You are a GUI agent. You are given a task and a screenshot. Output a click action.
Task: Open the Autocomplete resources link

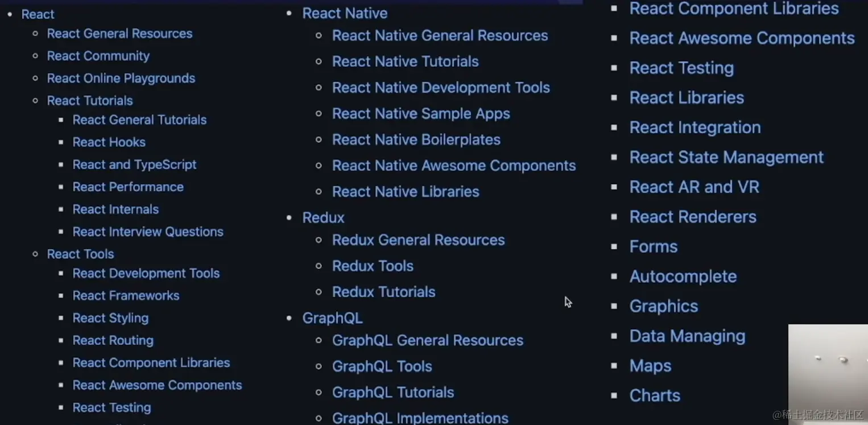click(x=683, y=276)
